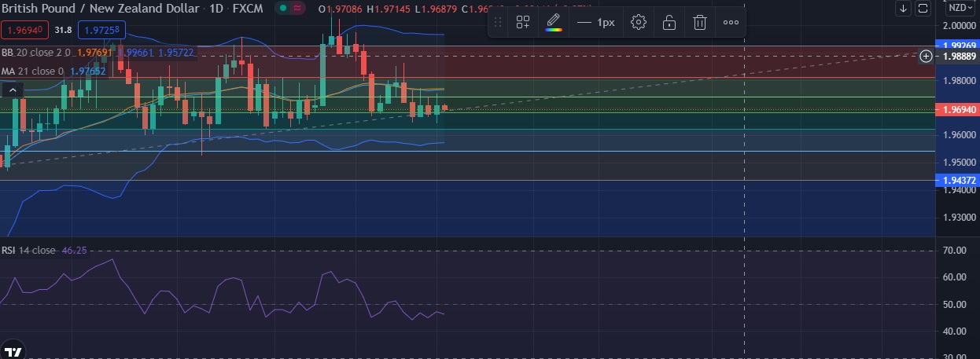
Task: Open drawing templates icon in floating toolbar
Action: click(x=523, y=22)
